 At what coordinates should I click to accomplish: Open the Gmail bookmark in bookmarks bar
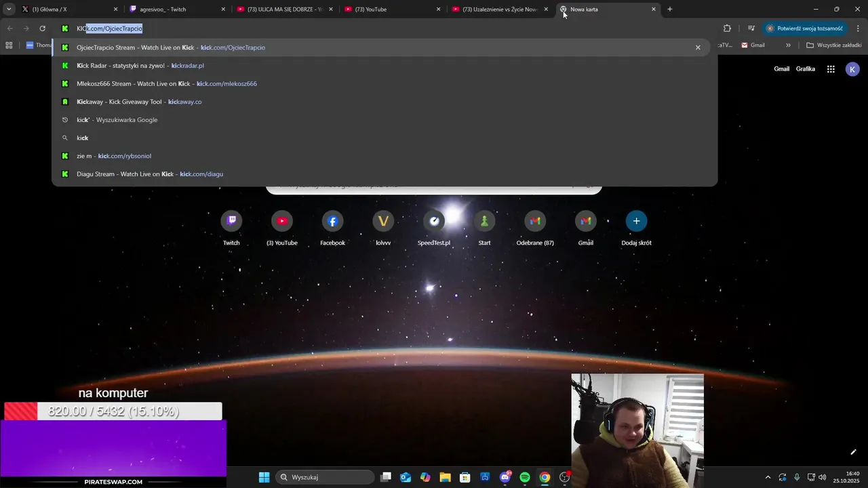(x=753, y=45)
